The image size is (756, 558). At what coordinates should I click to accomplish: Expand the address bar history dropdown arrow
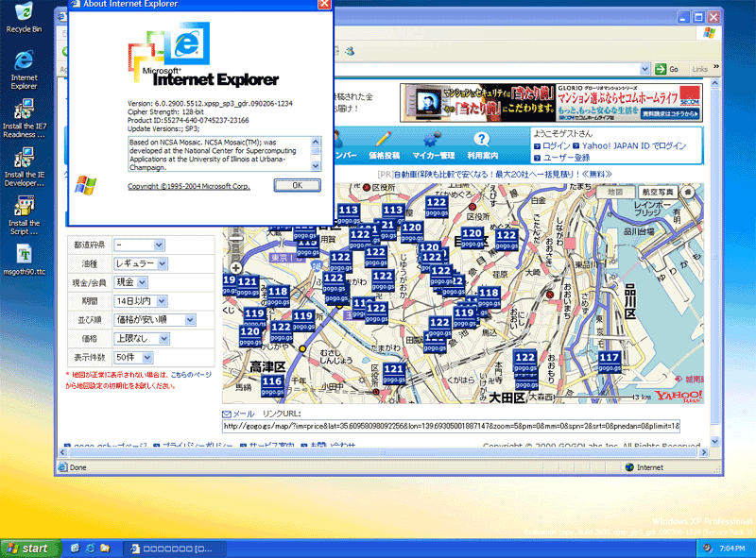coord(644,69)
